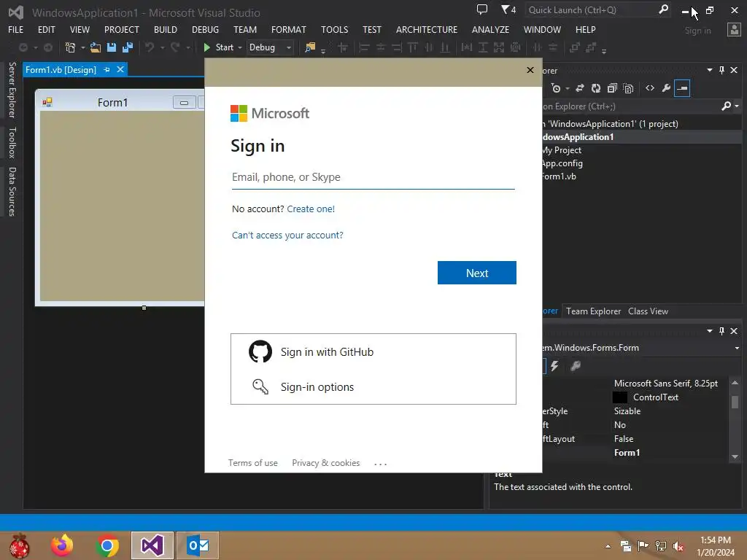Click Sign in with GitHub

(x=373, y=351)
